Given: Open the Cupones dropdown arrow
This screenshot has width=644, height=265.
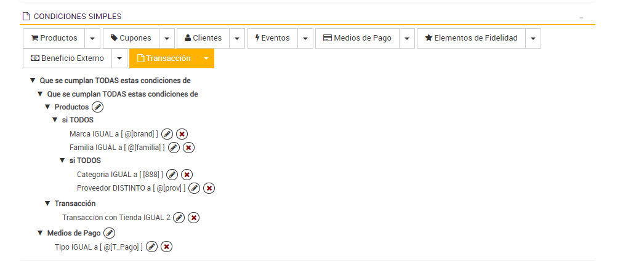Looking at the screenshot, I should 167,38.
